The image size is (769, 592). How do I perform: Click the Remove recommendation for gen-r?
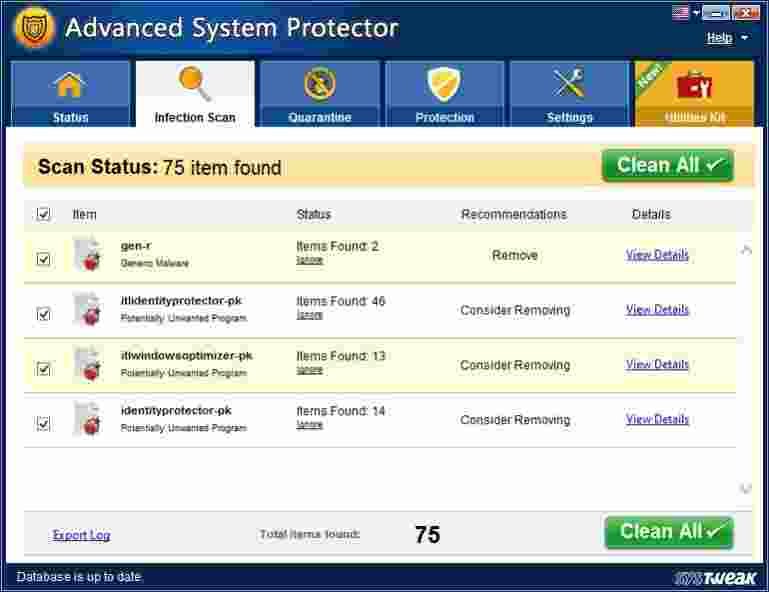click(x=515, y=255)
